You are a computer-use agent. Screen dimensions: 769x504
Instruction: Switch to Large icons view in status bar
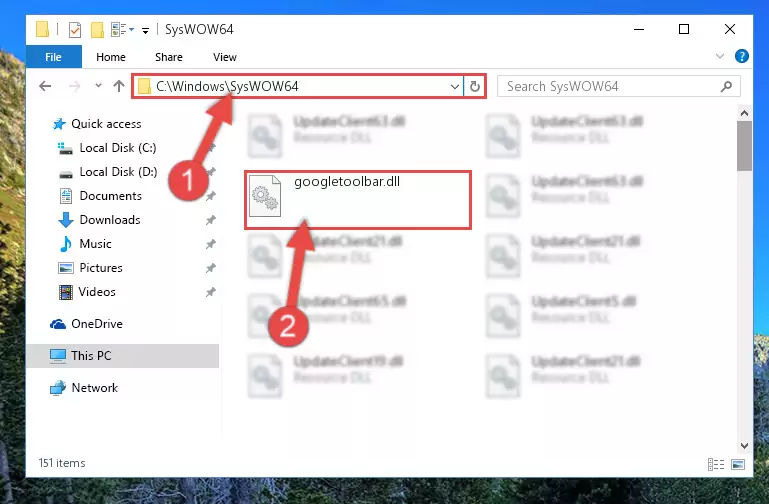738,464
